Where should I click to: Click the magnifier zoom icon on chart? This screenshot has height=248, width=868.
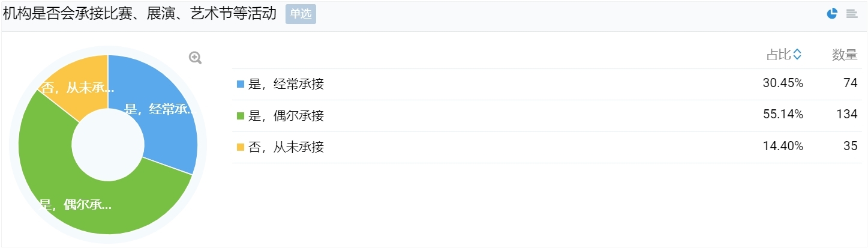click(195, 58)
